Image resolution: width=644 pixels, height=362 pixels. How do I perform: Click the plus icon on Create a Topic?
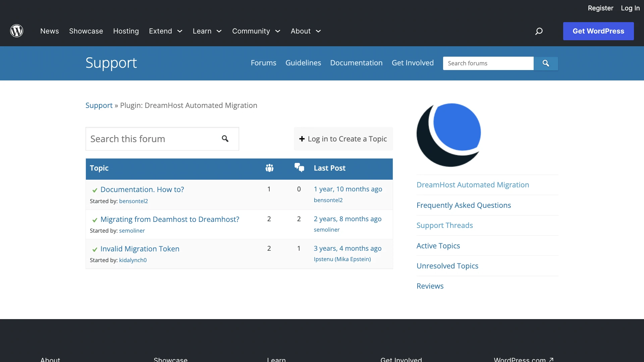click(x=302, y=139)
